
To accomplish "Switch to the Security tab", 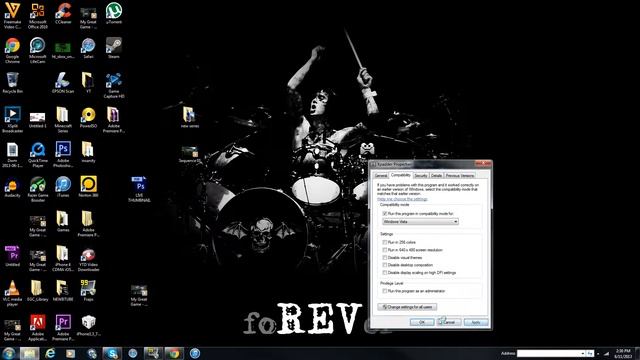I will pyautogui.click(x=421, y=176).
